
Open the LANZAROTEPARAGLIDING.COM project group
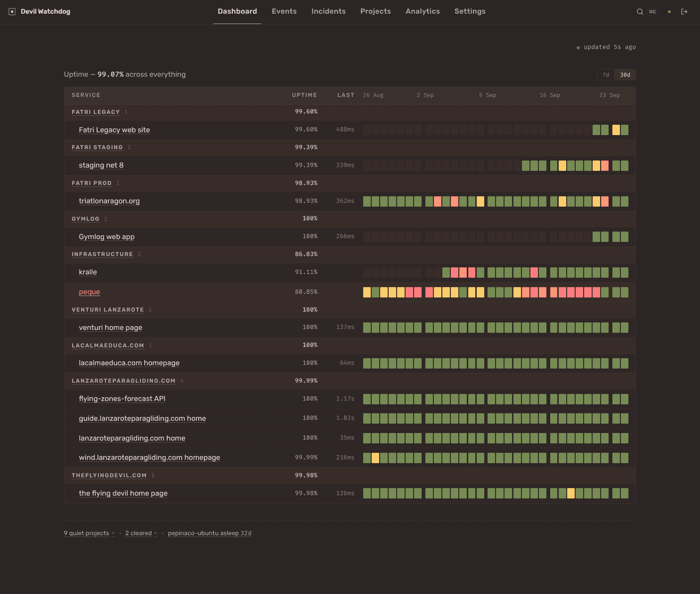pos(123,381)
